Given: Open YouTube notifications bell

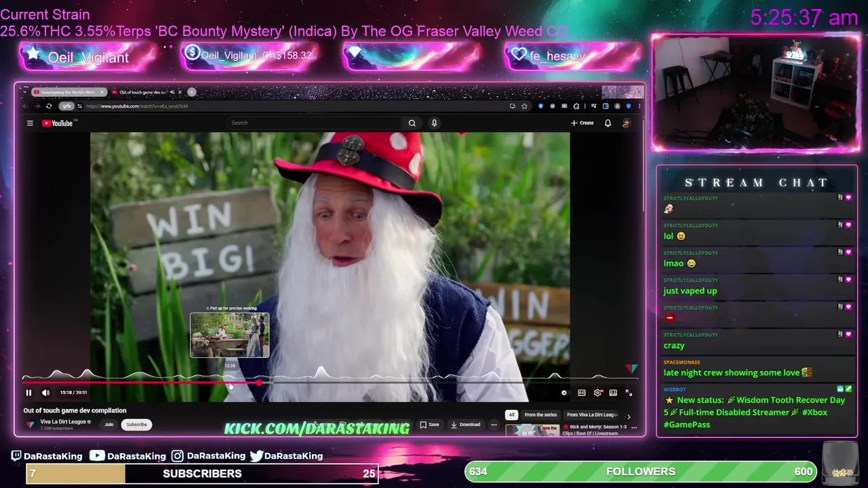Looking at the screenshot, I should pos(608,123).
